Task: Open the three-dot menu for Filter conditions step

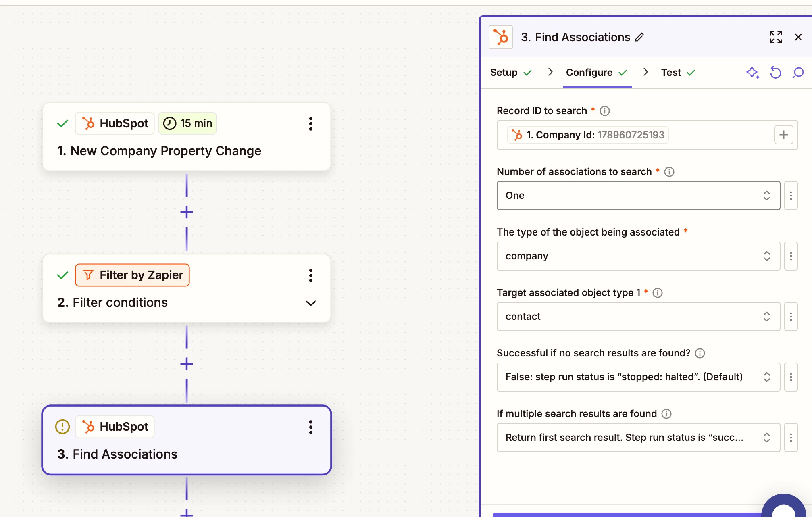Action: pos(310,275)
